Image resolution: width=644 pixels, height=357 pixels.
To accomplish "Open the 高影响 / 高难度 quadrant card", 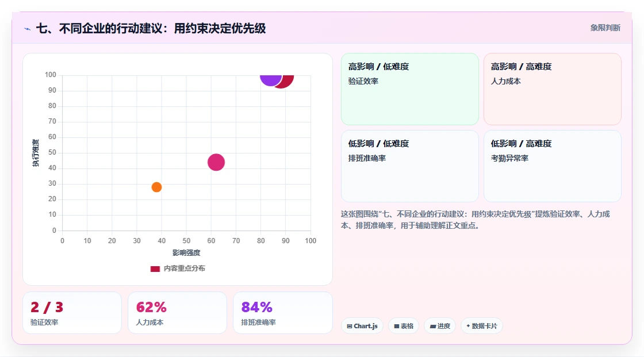I will pyautogui.click(x=553, y=89).
